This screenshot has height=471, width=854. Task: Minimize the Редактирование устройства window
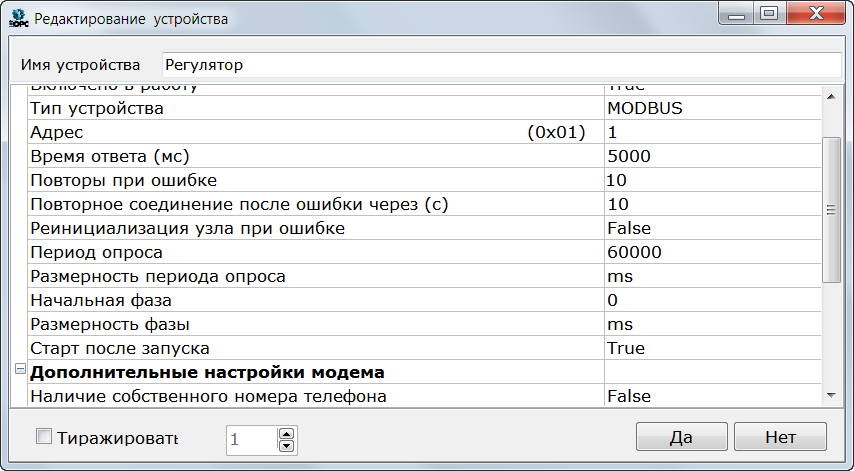pos(736,14)
